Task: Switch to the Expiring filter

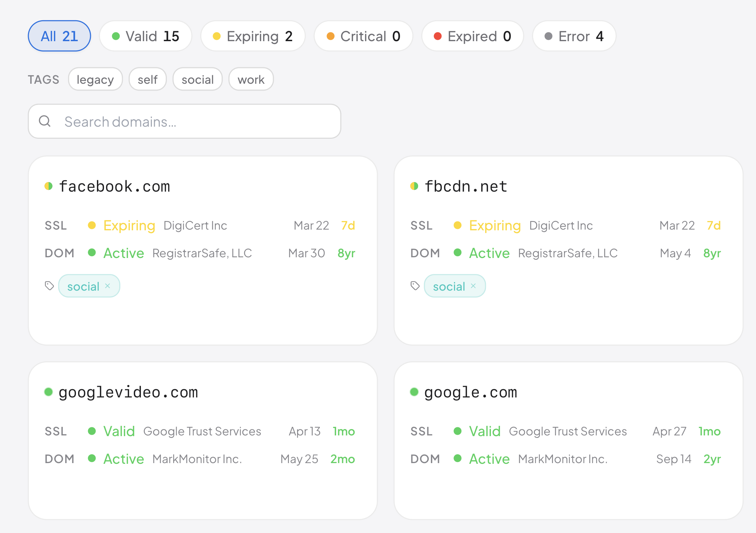Action: point(253,36)
